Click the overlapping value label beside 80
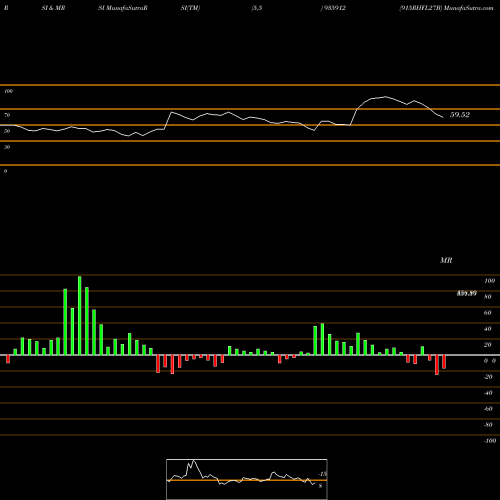 click(x=467, y=293)
